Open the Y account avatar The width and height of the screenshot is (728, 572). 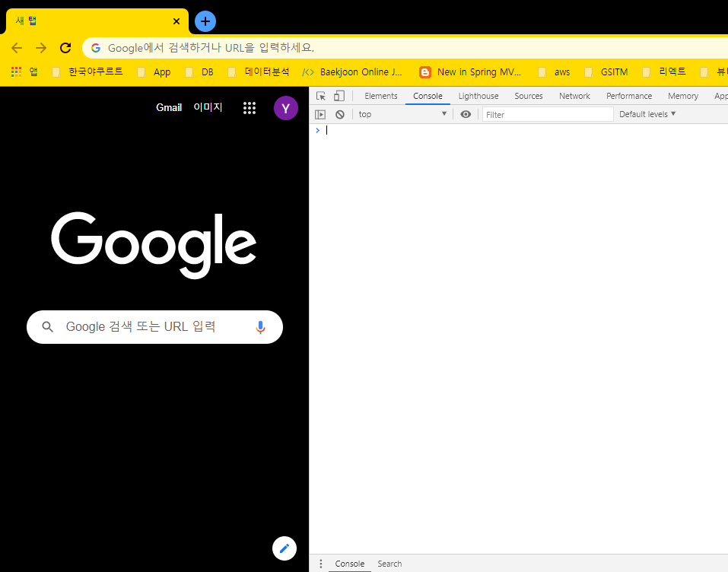[x=285, y=108]
